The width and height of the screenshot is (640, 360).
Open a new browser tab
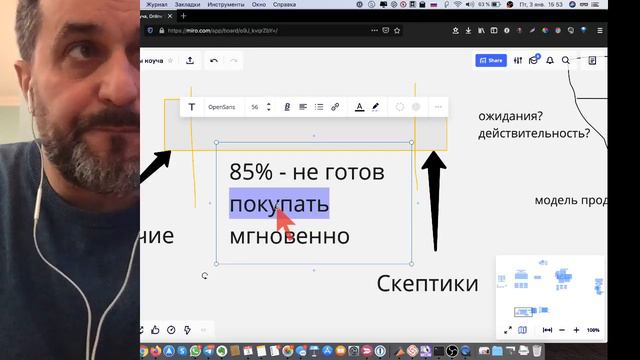(183, 16)
